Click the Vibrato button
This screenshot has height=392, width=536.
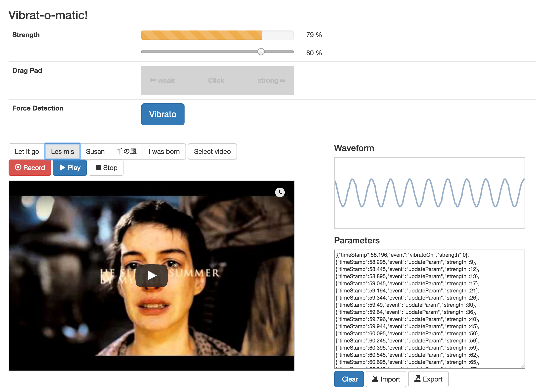[163, 114]
